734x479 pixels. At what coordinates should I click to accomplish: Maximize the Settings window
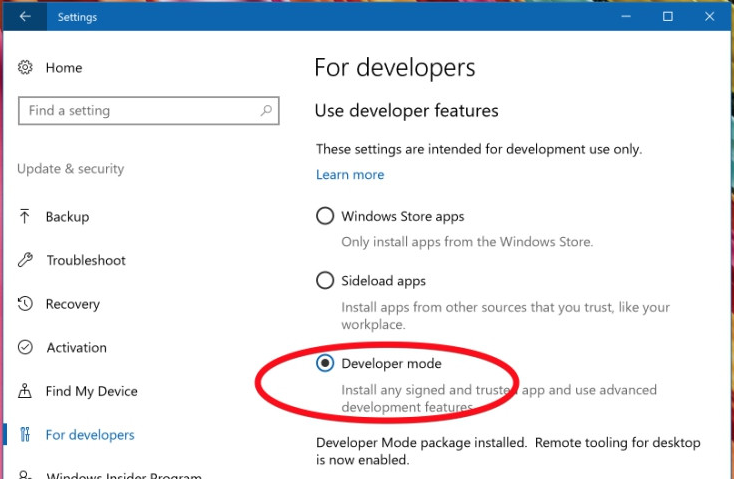tap(668, 16)
